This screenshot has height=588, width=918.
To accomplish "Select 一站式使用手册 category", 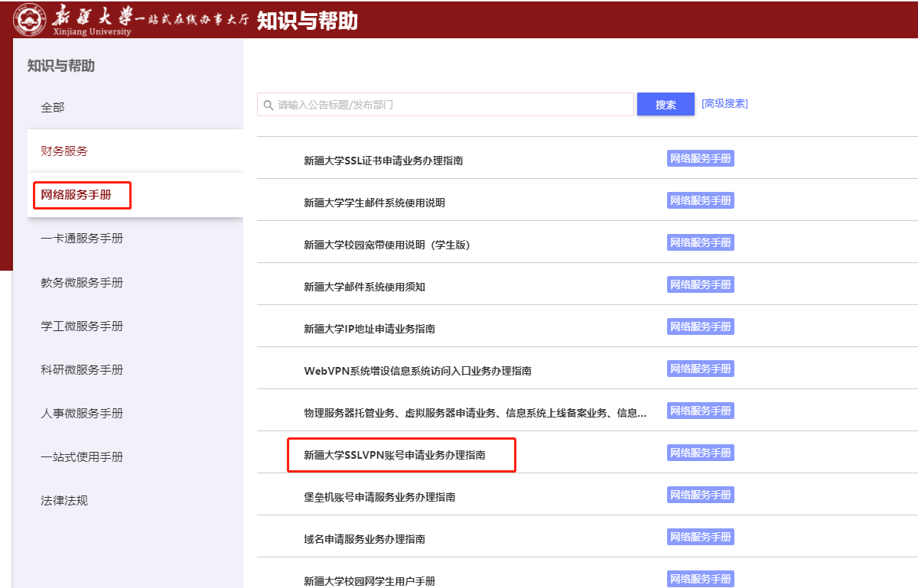I will click(82, 457).
